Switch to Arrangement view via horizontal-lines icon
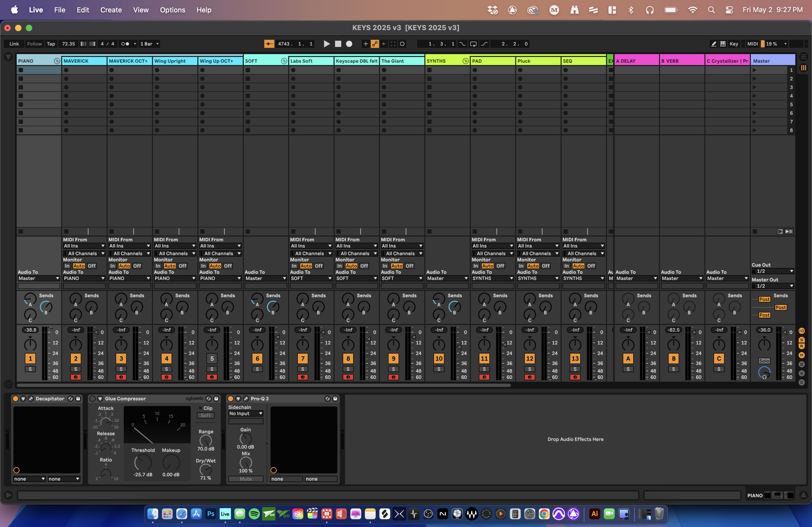Image resolution: width=812 pixels, height=527 pixels. (x=804, y=56)
